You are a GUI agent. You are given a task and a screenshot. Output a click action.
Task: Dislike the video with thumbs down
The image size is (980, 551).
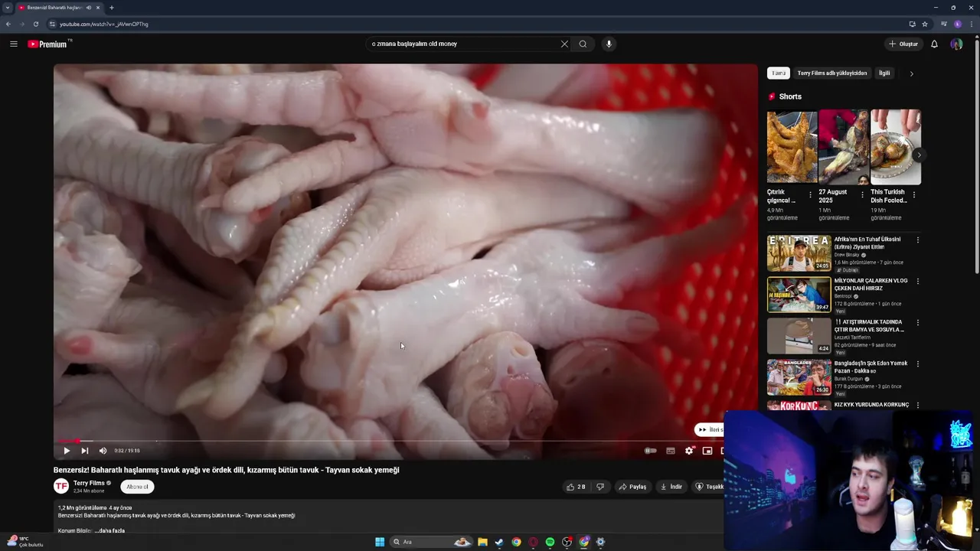(x=600, y=487)
